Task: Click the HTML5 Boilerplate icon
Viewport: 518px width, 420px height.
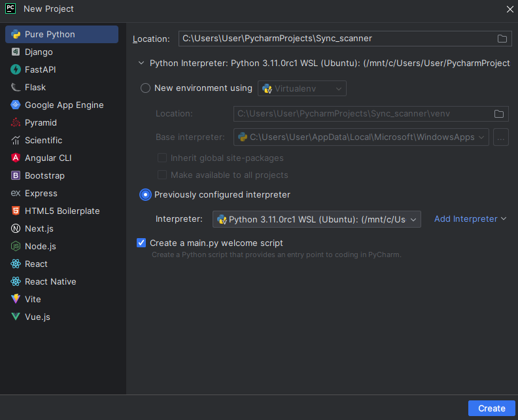Action: [16, 211]
